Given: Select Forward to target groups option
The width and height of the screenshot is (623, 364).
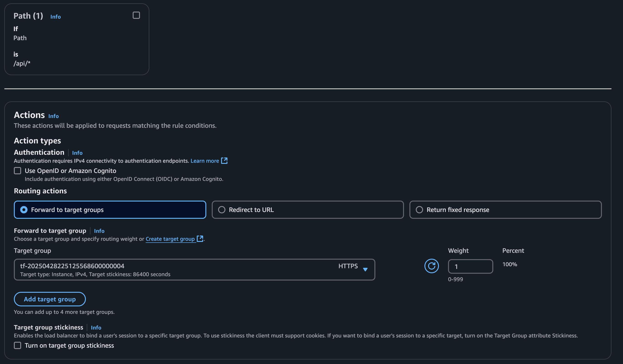Looking at the screenshot, I should 24,210.
